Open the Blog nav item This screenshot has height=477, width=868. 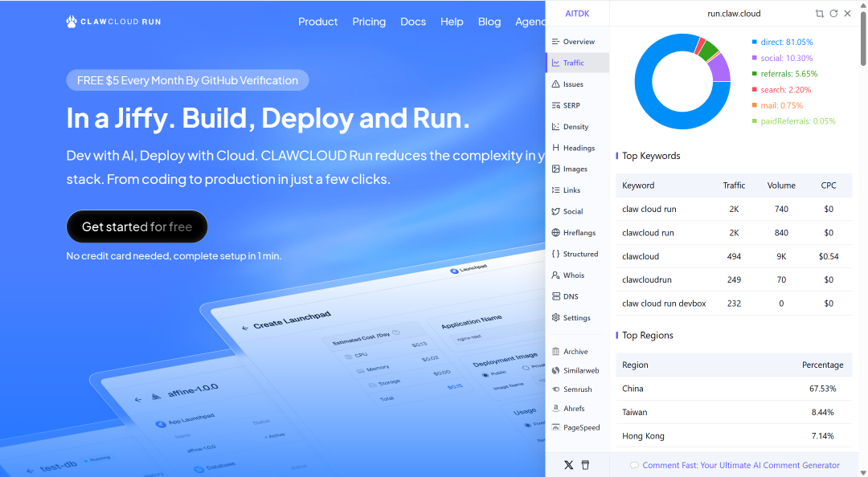(x=489, y=22)
